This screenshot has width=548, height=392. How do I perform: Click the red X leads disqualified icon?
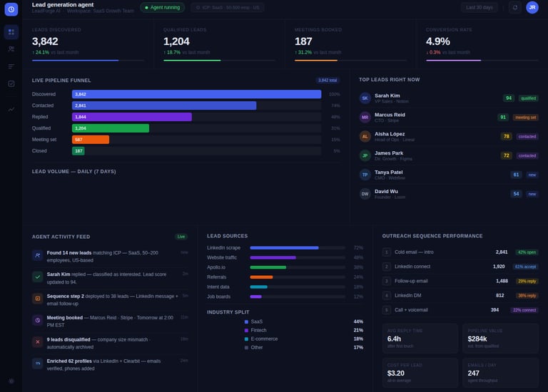pos(37,342)
